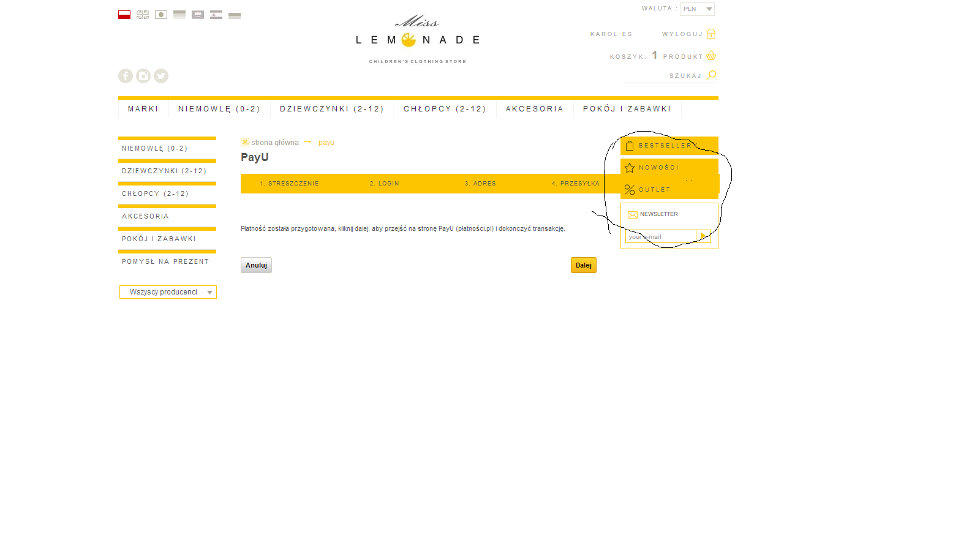This screenshot has height=551, width=980.
Task: Open the store's Twitter icon
Action: point(161,76)
